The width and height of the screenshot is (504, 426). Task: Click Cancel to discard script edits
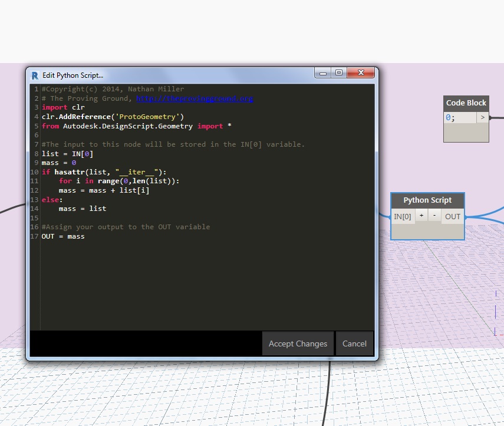[x=354, y=343]
